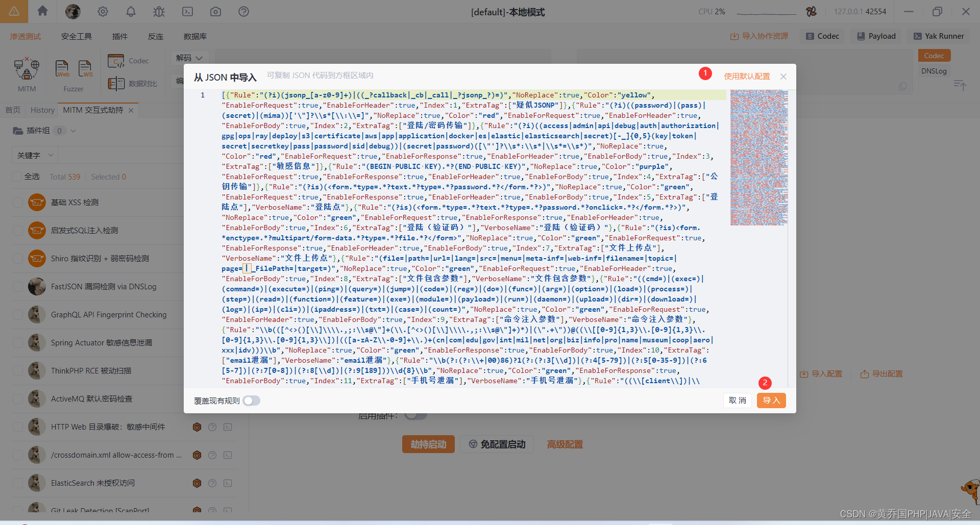Open the help question-mark icon
Viewport: 980px width, 525px height.
point(243,11)
